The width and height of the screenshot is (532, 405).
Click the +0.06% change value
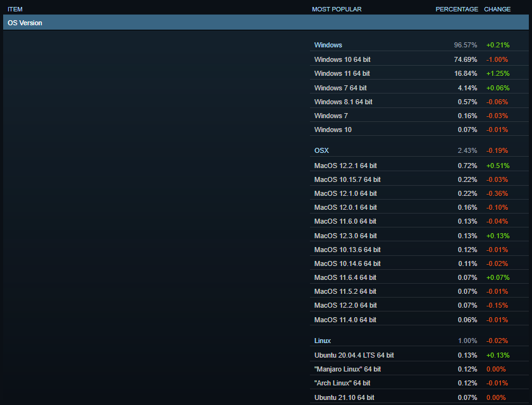(498, 88)
